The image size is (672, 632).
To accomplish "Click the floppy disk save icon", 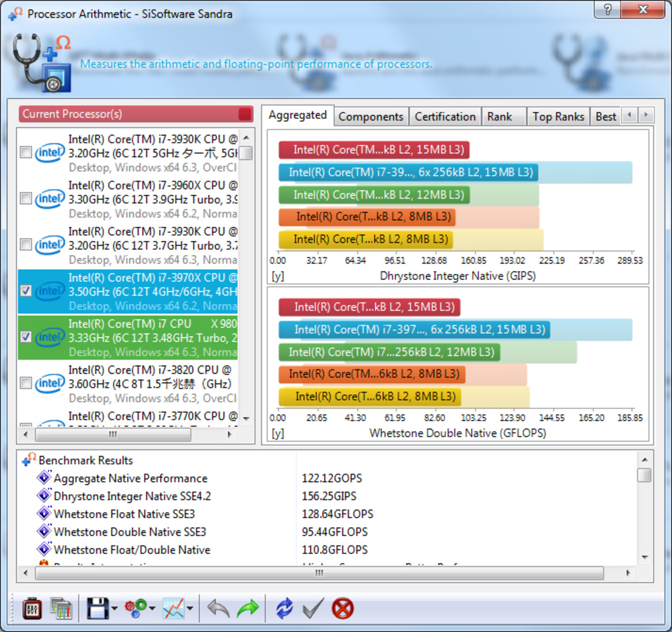I will (x=98, y=608).
